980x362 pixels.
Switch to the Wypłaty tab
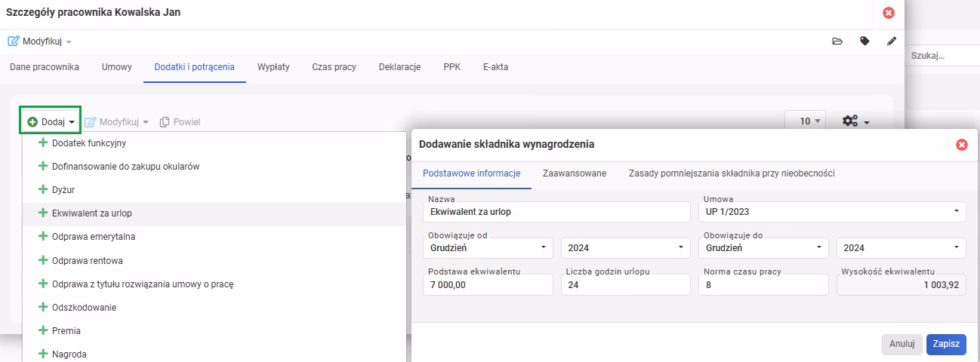(x=273, y=67)
